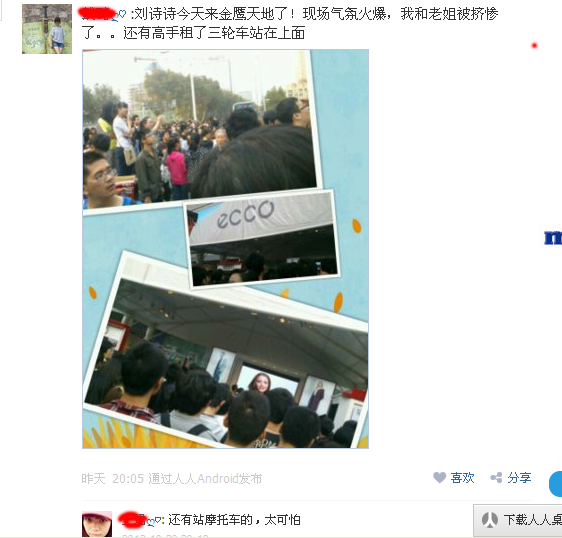Click the share icon beside 分享

(496, 478)
